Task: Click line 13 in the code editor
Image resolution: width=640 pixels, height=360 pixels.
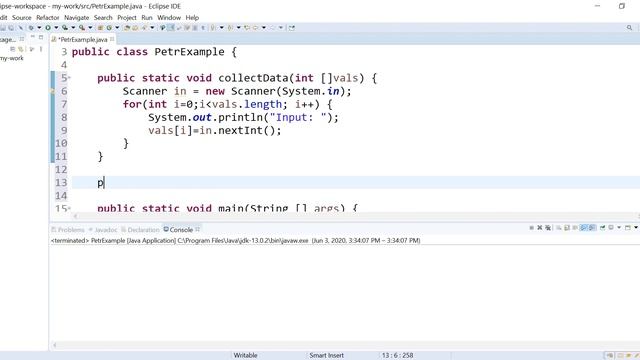Action: pos(356,182)
